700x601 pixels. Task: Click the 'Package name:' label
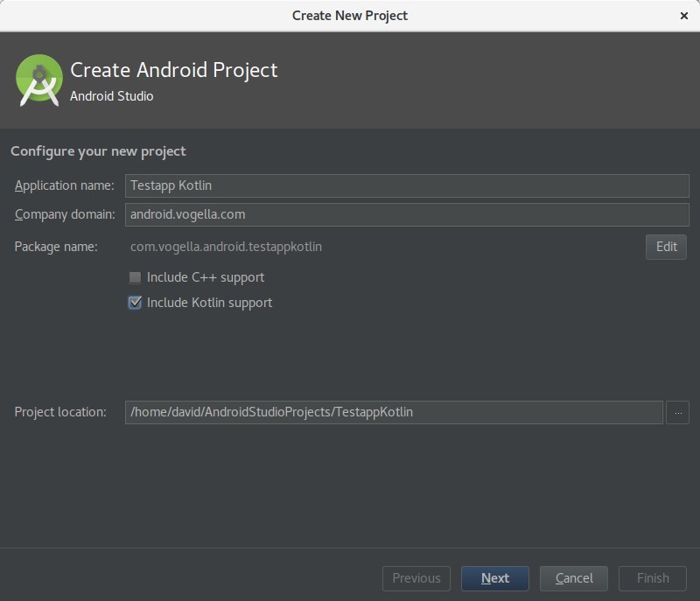(x=56, y=247)
